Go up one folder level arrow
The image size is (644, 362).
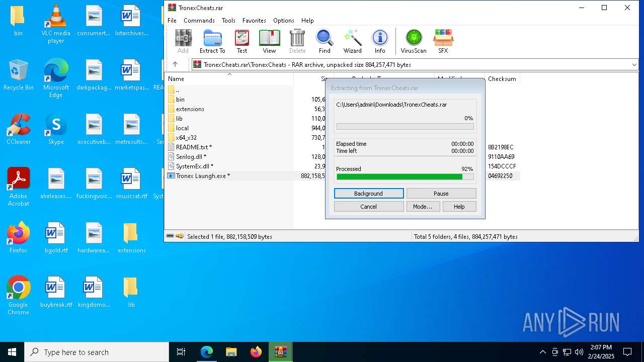point(175,64)
